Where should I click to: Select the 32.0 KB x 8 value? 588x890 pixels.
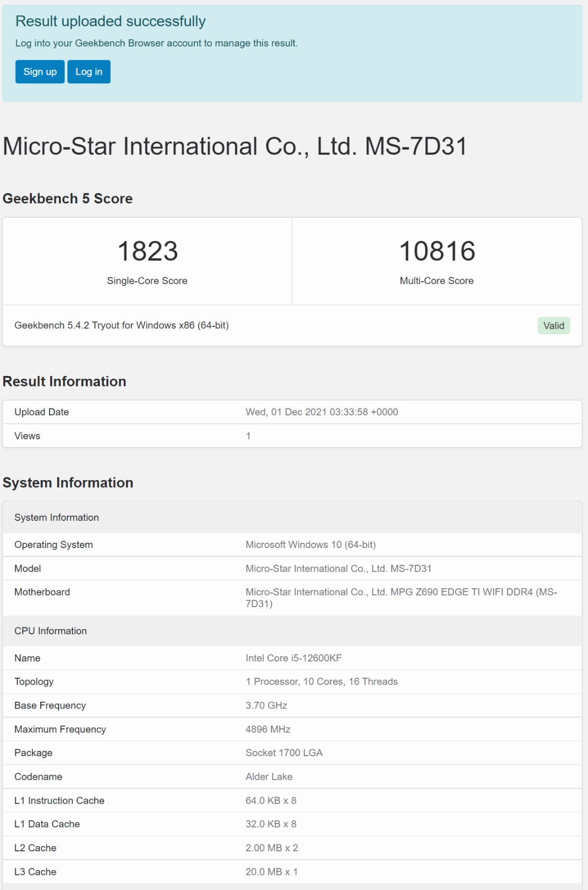(x=271, y=824)
